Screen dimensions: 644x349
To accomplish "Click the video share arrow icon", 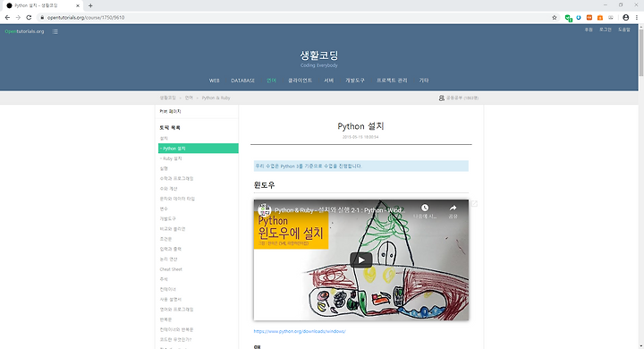I will tap(453, 208).
